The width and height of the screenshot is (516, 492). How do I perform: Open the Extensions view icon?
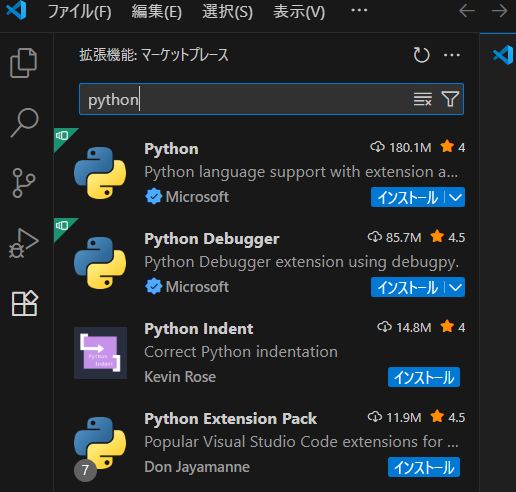pyautogui.click(x=25, y=303)
